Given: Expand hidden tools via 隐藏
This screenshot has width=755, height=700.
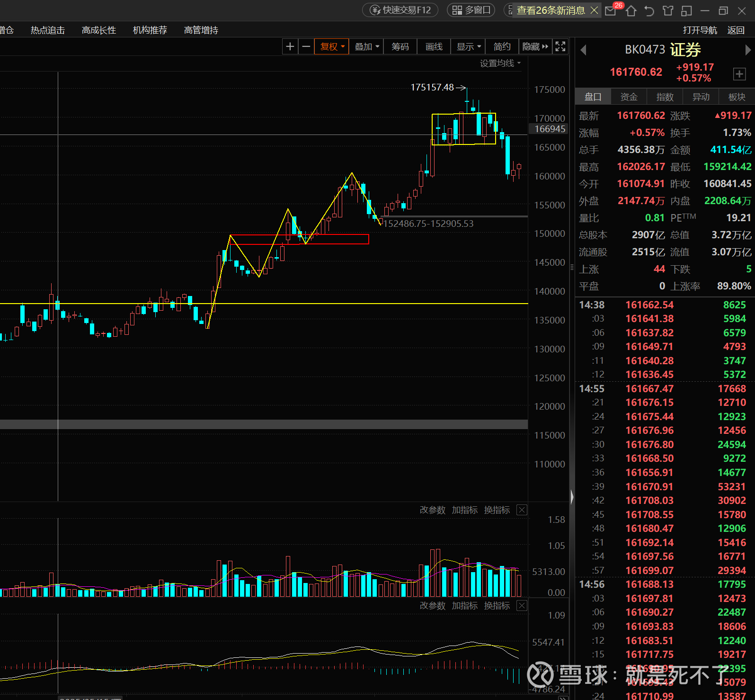Looking at the screenshot, I should (x=535, y=46).
